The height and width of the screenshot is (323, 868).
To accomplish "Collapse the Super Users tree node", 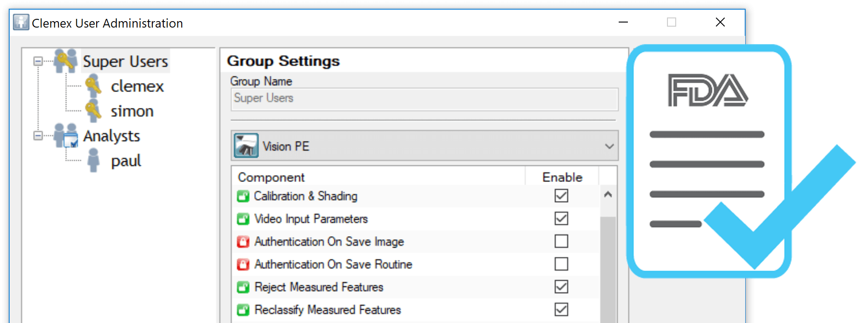I will coord(38,61).
